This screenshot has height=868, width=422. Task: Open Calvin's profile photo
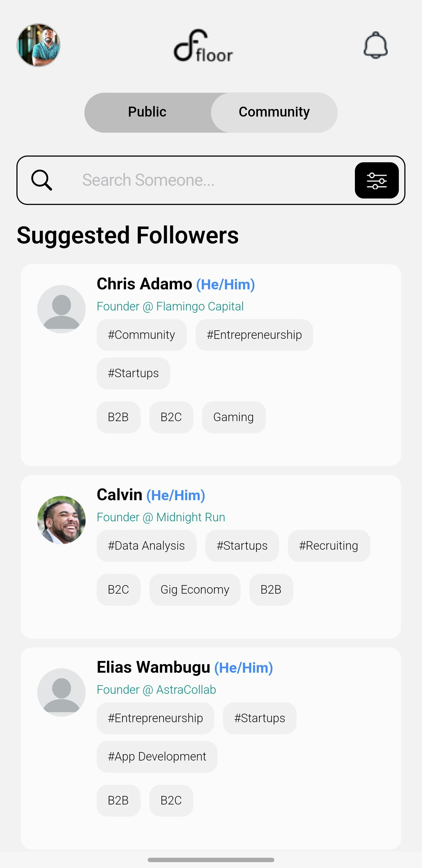61,520
